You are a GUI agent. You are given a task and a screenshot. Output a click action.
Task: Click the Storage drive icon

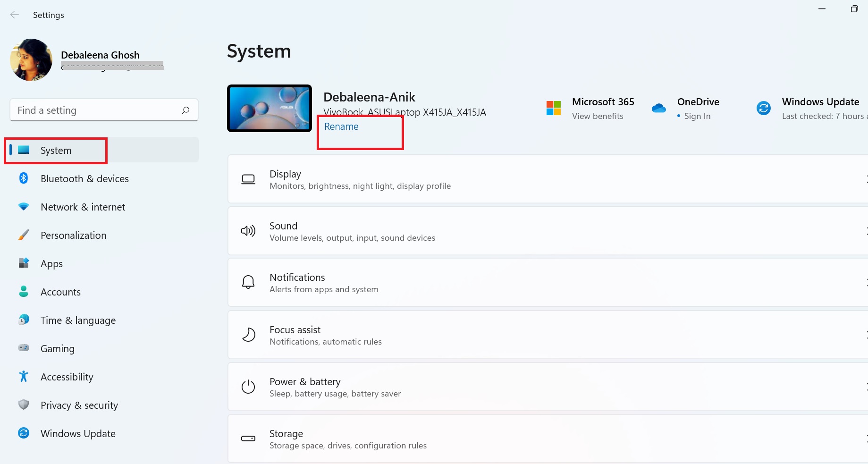coord(248,439)
